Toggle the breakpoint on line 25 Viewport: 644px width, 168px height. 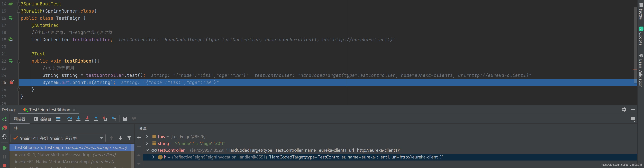point(12,82)
